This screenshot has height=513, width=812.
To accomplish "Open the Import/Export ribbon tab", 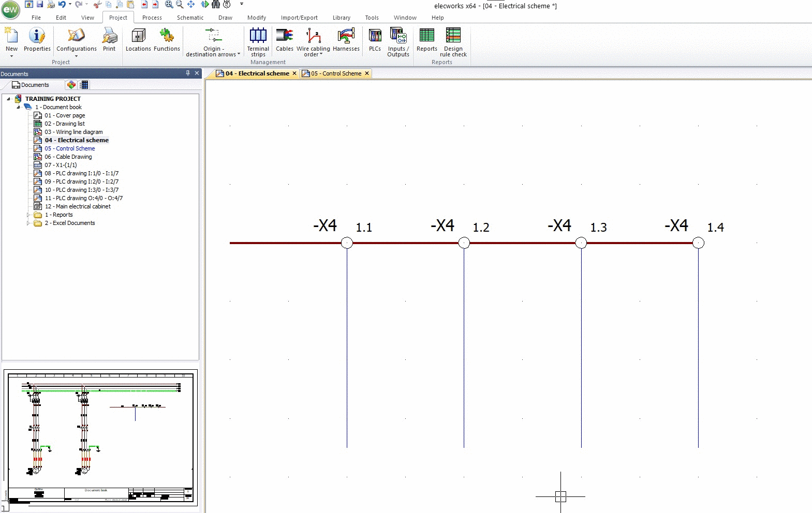I will tap(299, 18).
